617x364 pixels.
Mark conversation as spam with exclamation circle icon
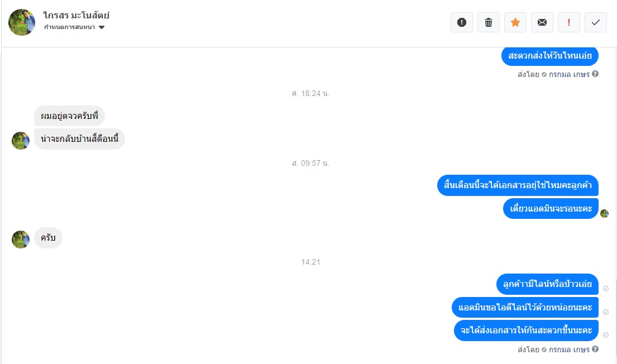tap(462, 22)
